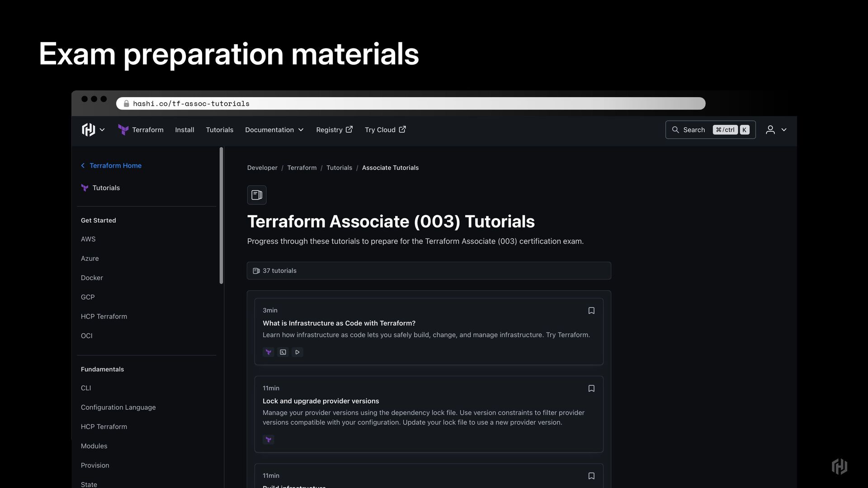Go to the Install menu item

pos(184,130)
